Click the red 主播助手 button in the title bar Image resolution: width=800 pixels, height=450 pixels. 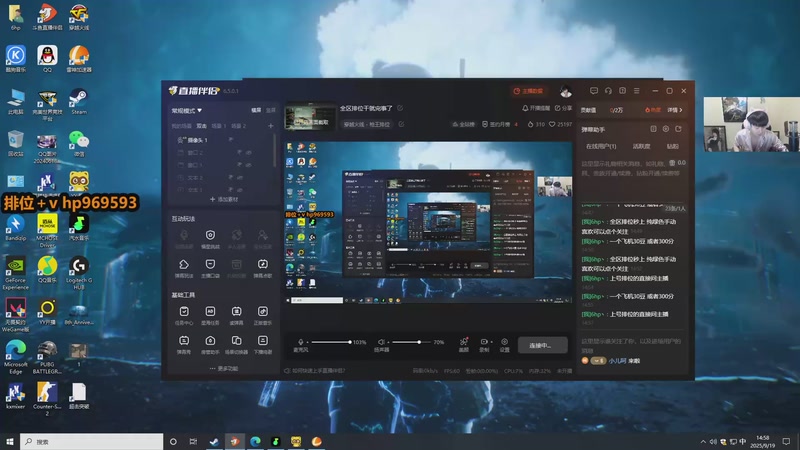tap(528, 91)
